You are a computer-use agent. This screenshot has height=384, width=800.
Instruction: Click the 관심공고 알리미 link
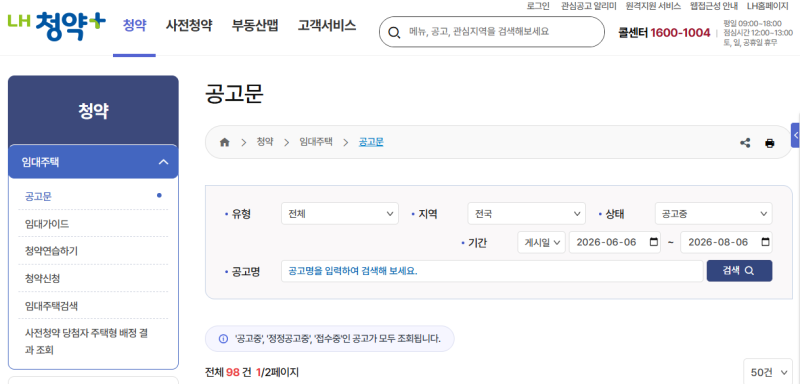588,6
